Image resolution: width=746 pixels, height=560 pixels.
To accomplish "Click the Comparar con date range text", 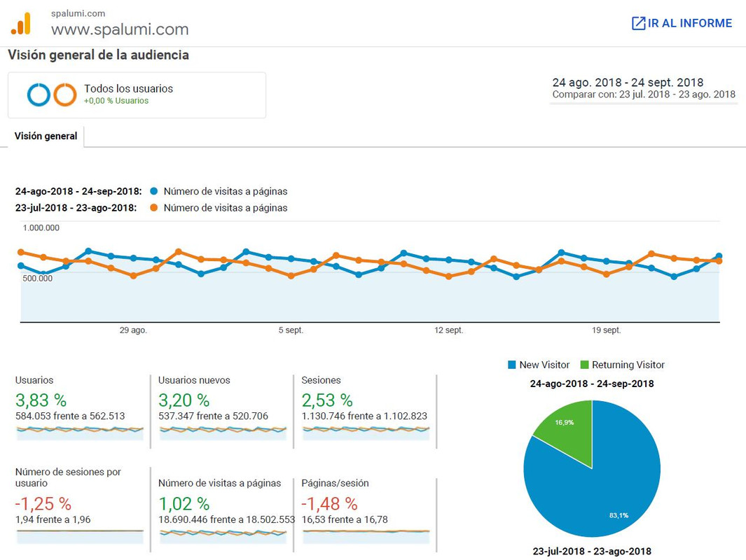I will click(644, 94).
